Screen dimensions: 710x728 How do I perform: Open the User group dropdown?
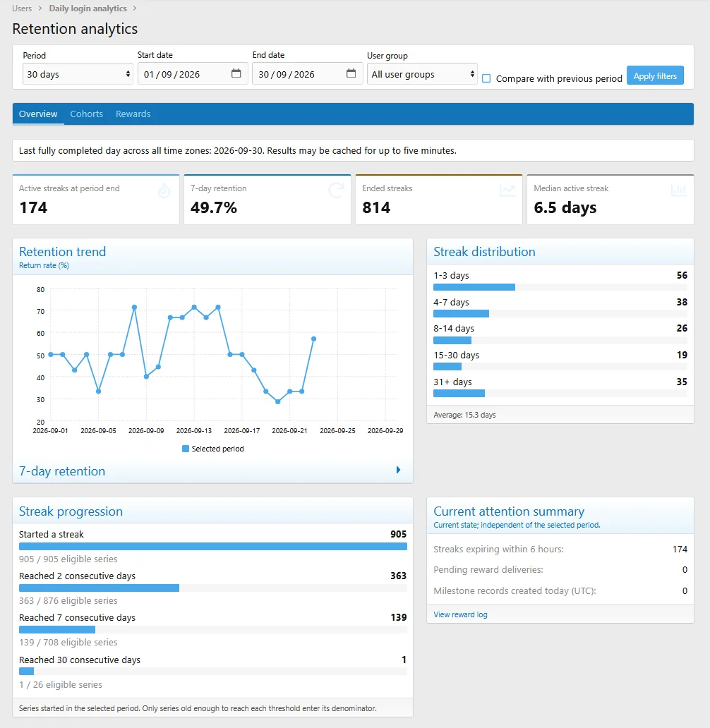422,74
